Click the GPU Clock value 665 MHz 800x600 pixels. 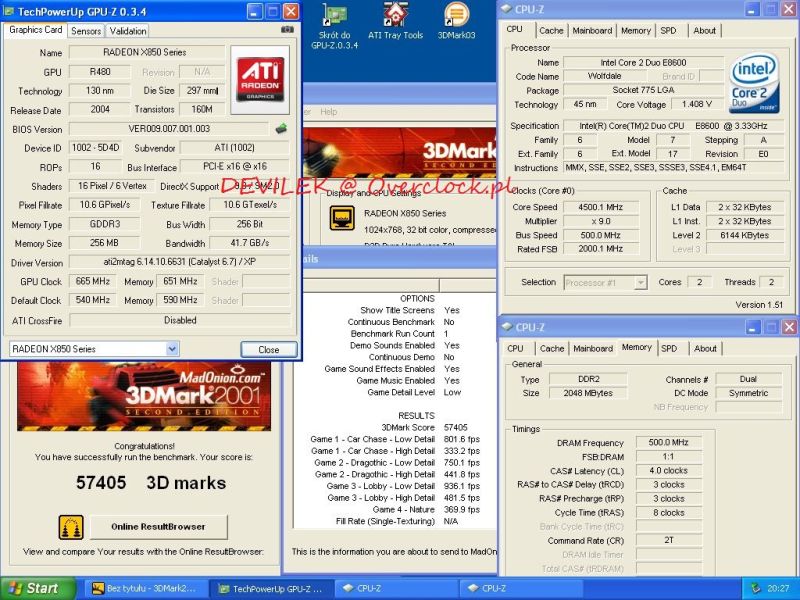click(93, 281)
